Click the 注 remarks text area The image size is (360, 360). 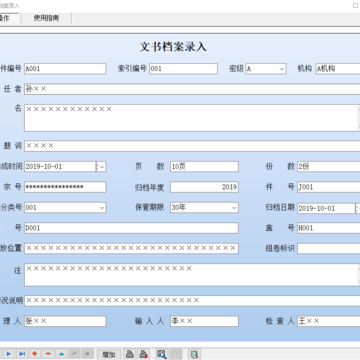[x=192, y=275]
